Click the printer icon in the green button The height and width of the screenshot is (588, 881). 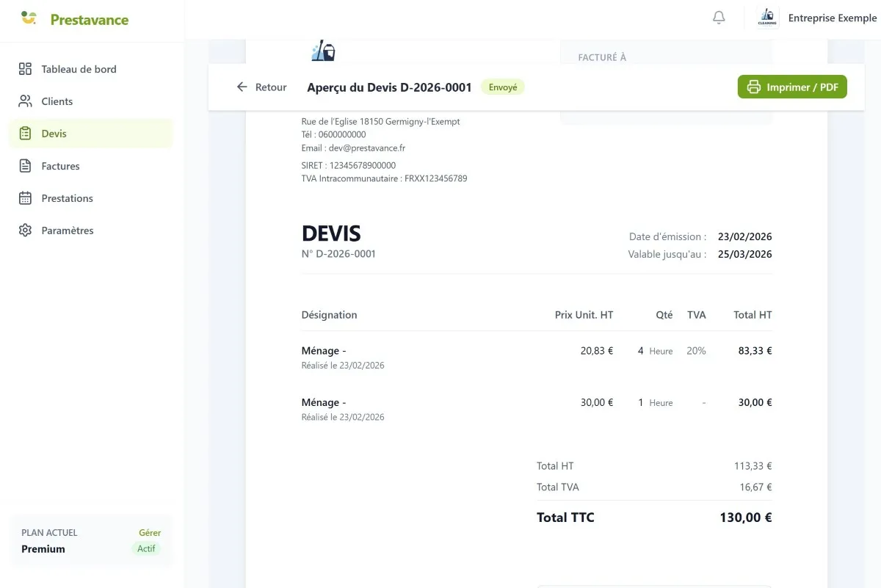(753, 87)
